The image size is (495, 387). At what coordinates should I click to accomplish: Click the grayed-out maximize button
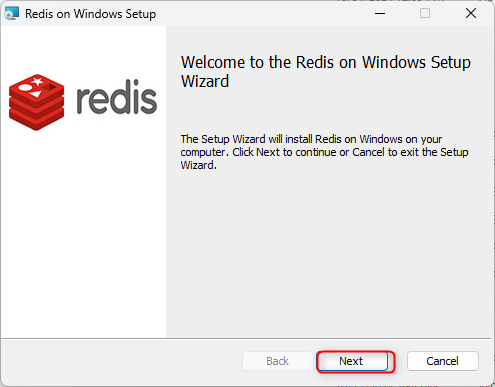[425, 14]
